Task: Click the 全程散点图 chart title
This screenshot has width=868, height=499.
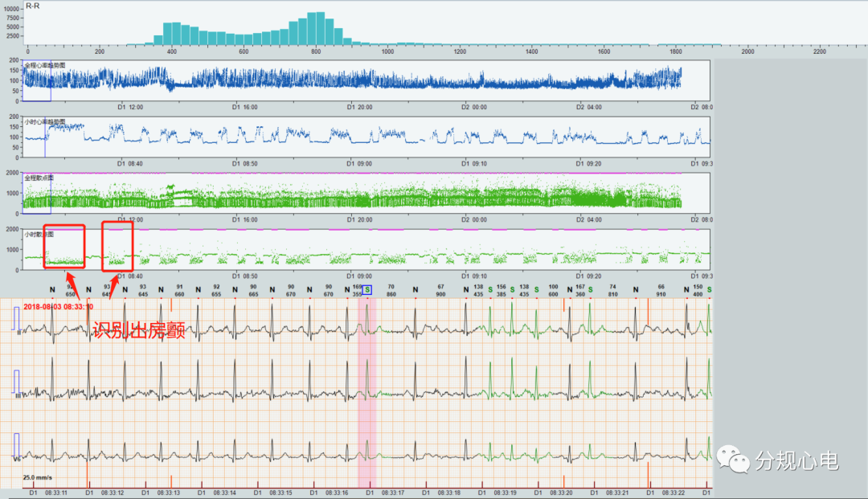Action: point(39,178)
